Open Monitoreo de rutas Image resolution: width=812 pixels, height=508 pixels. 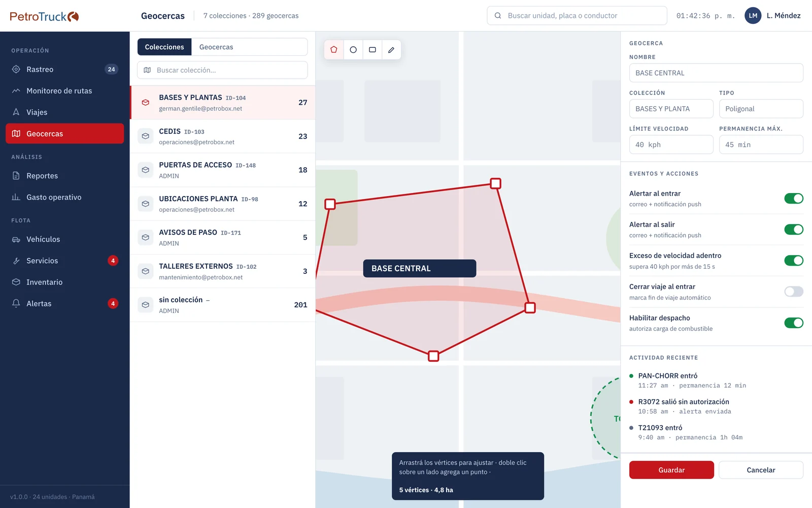pos(65,91)
